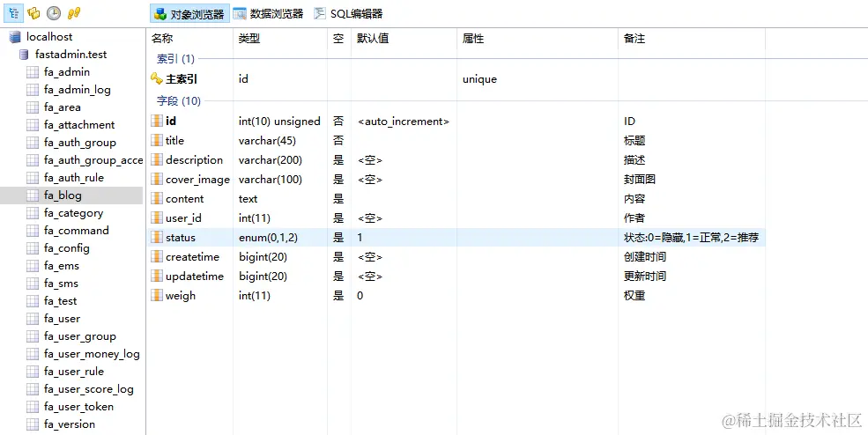Screen dimensions: 868x435
Task: Click the 空 column header
Action: pyautogui.click(x=340, y=38)
